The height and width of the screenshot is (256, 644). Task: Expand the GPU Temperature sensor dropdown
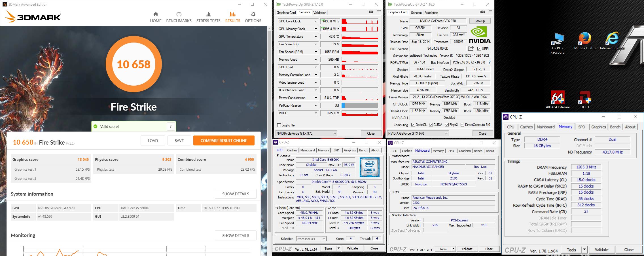click(316, 37)
